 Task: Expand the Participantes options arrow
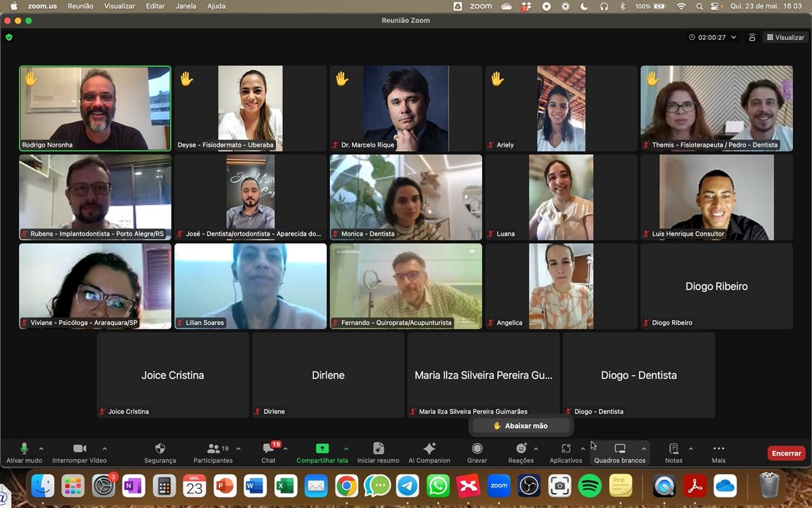(x=239, y=449)
